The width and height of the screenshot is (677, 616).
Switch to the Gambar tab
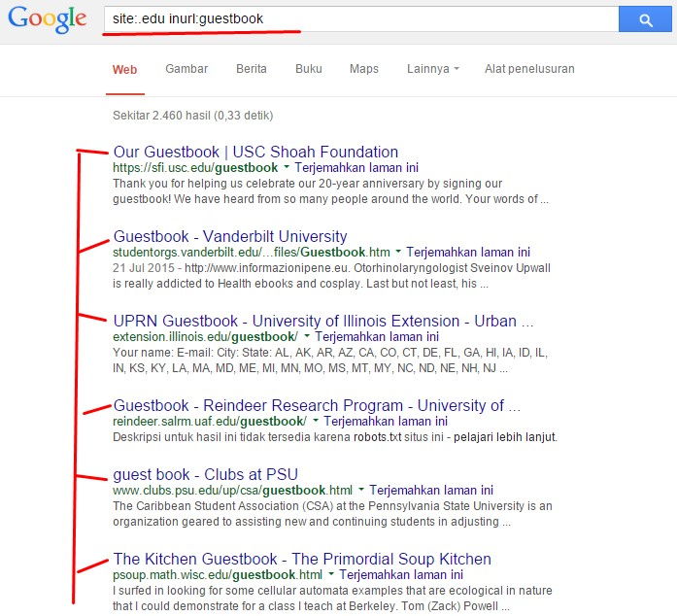click(186, 69)
